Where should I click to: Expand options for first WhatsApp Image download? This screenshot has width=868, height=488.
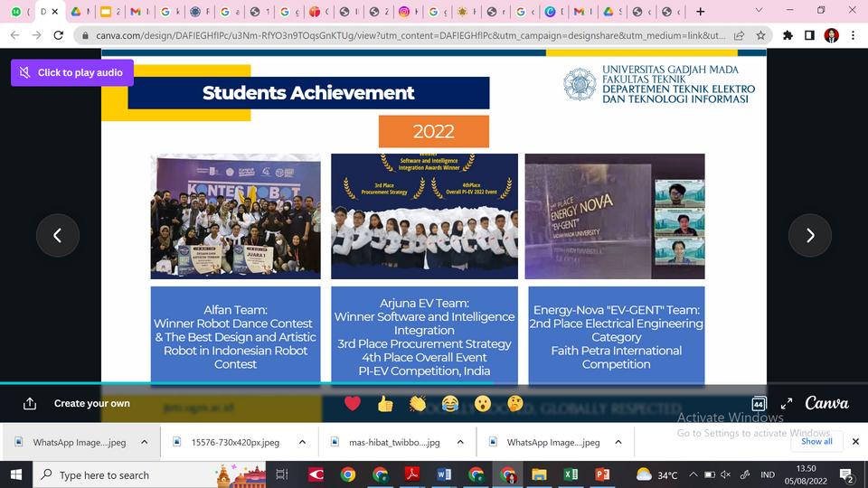coord(145,442)
